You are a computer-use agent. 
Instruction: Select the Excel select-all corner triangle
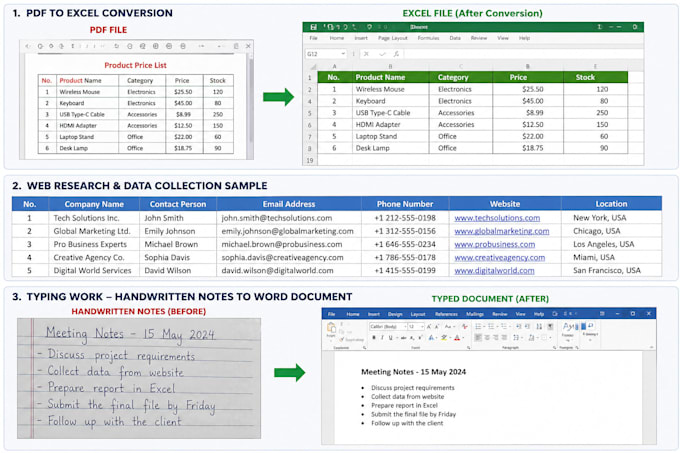(x=313, y=67)
